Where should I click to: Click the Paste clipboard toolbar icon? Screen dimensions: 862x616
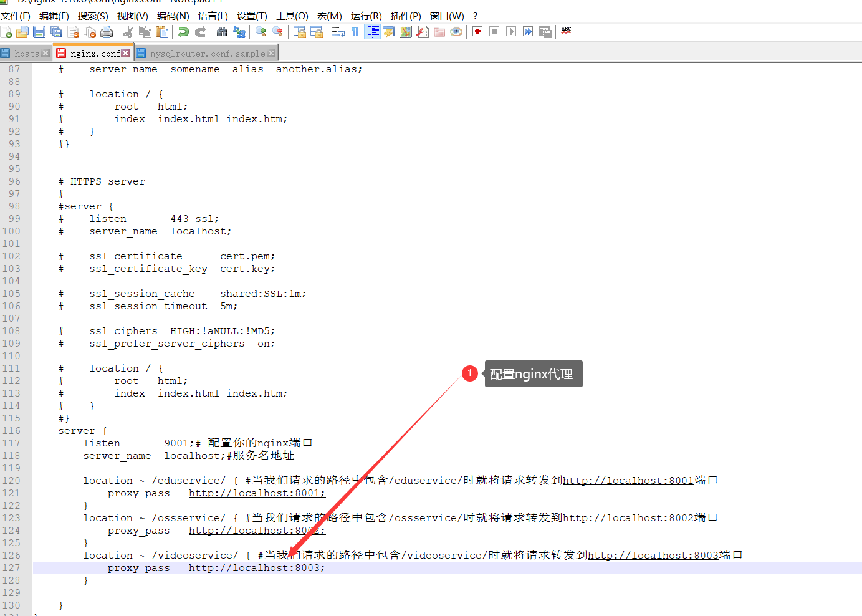pos(162,32)
